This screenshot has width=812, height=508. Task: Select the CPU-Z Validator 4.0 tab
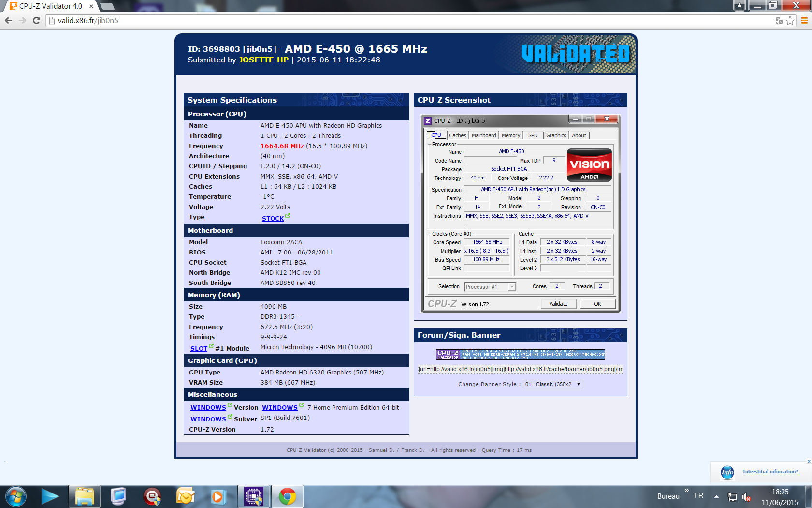click(x=50, y=6)
